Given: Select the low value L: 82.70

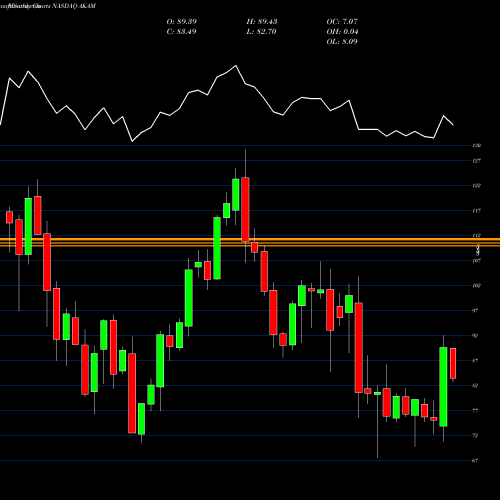Looking at the screenshot, I should [x=261, y=32].
